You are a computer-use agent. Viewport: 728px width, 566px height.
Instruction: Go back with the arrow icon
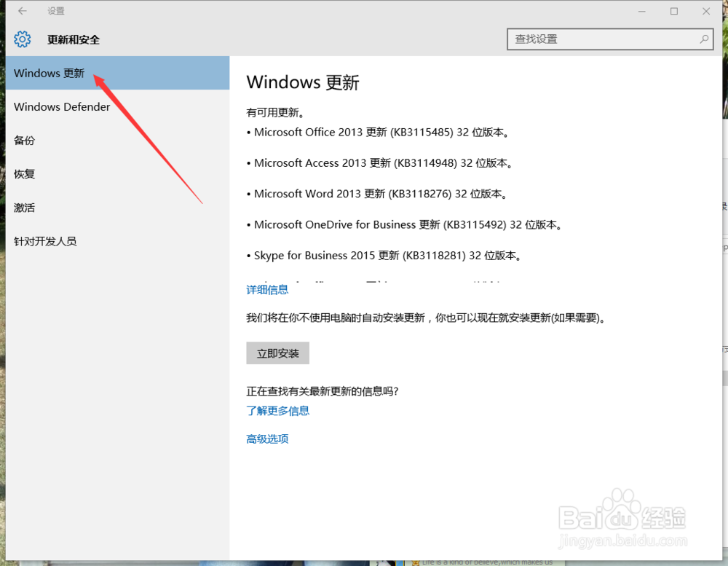pyautogui.click(x=23, y=11)
